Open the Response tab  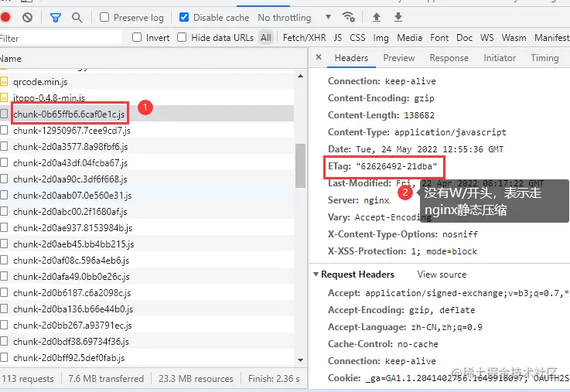pos(449,58)
